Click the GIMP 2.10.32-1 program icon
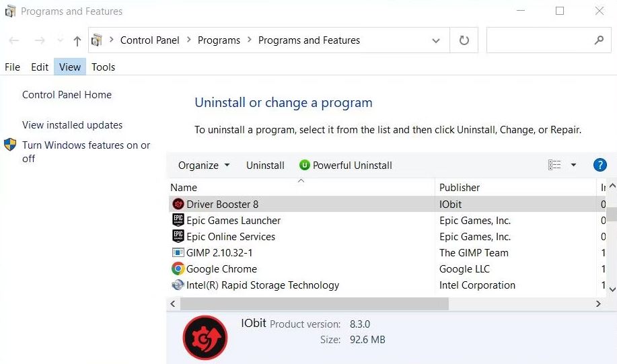Screen dimensions: 617x364 [x=178, y=252]
